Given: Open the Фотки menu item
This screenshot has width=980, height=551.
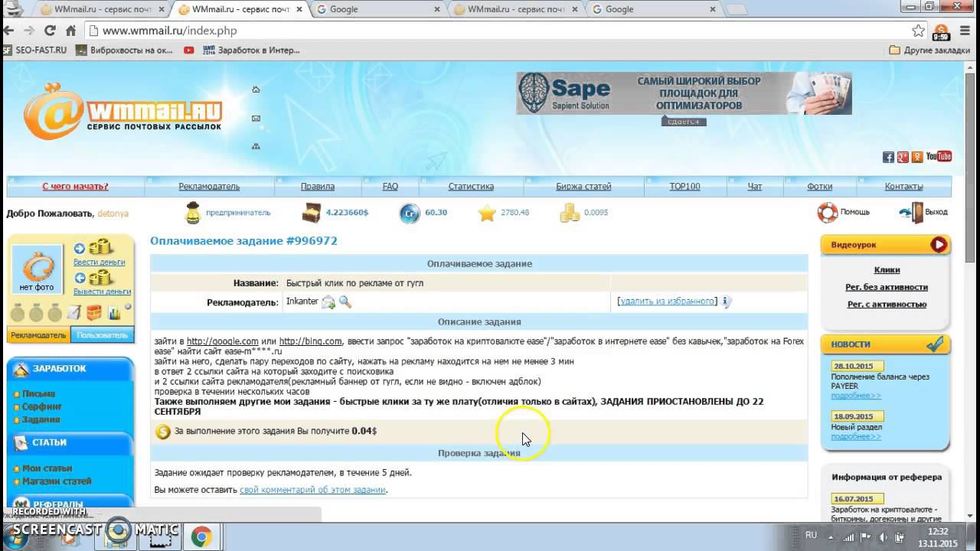Looking at the screenshot, I should coord(820,186).
